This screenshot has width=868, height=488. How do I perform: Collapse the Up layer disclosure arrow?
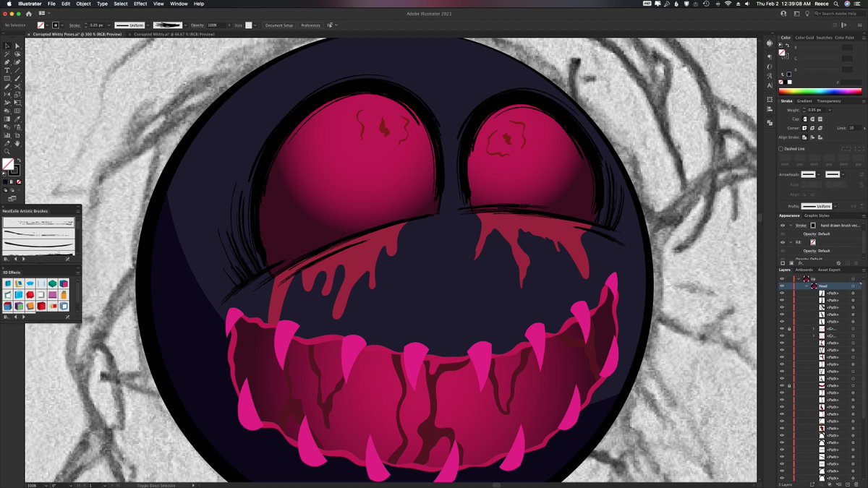click(x=799, y=278)
